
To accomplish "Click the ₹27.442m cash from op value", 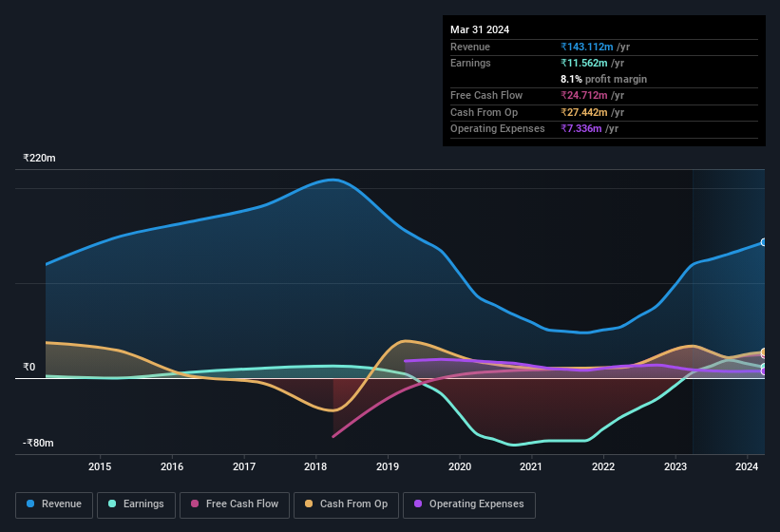I will point(584,112).
